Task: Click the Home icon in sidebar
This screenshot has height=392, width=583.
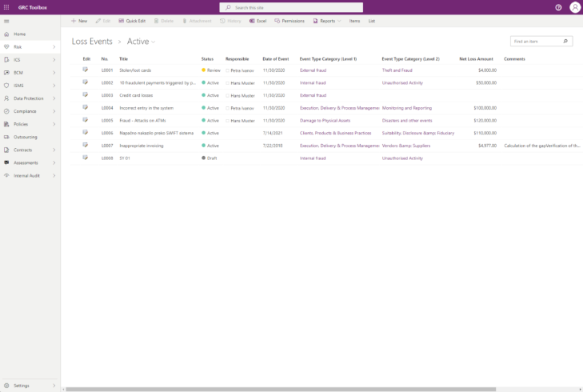Action: pos(6,34)
